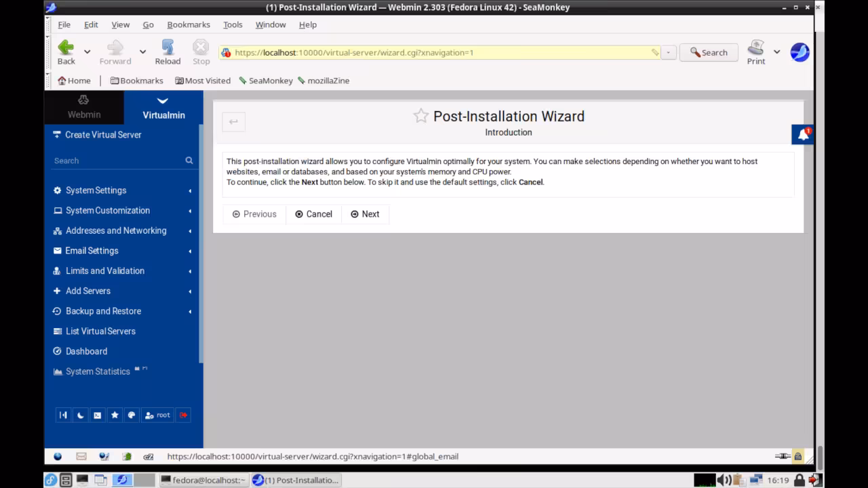
Task: Open URL bar history dropdown
Action: [669, 52]
